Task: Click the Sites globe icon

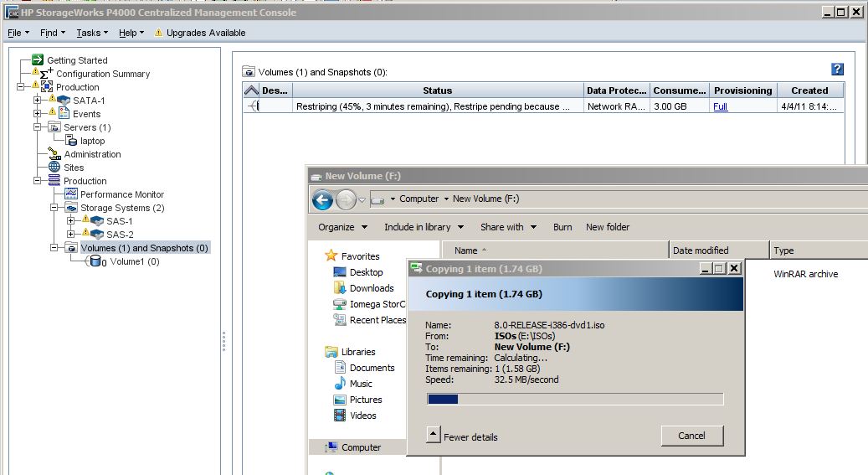Action: (x=54, y=167)
